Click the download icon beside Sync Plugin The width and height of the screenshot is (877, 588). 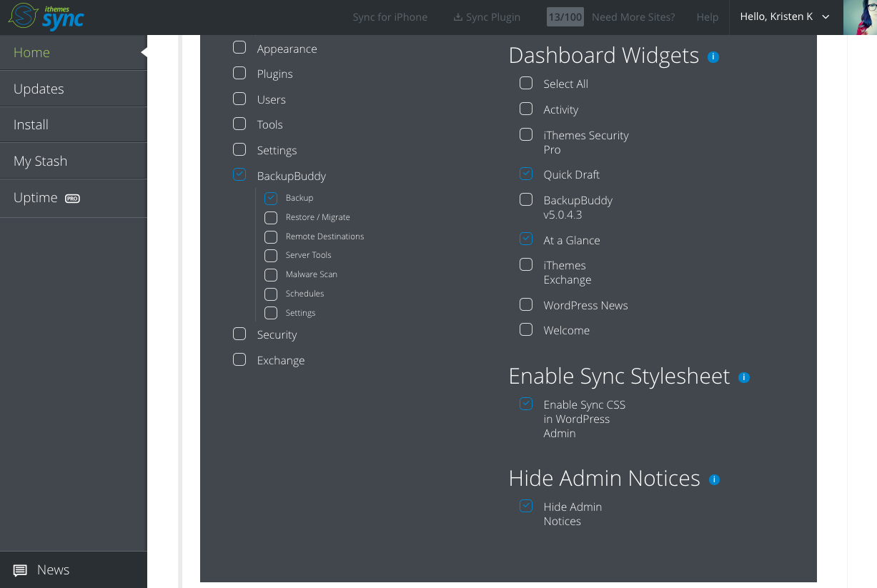[x=458, y=17]
